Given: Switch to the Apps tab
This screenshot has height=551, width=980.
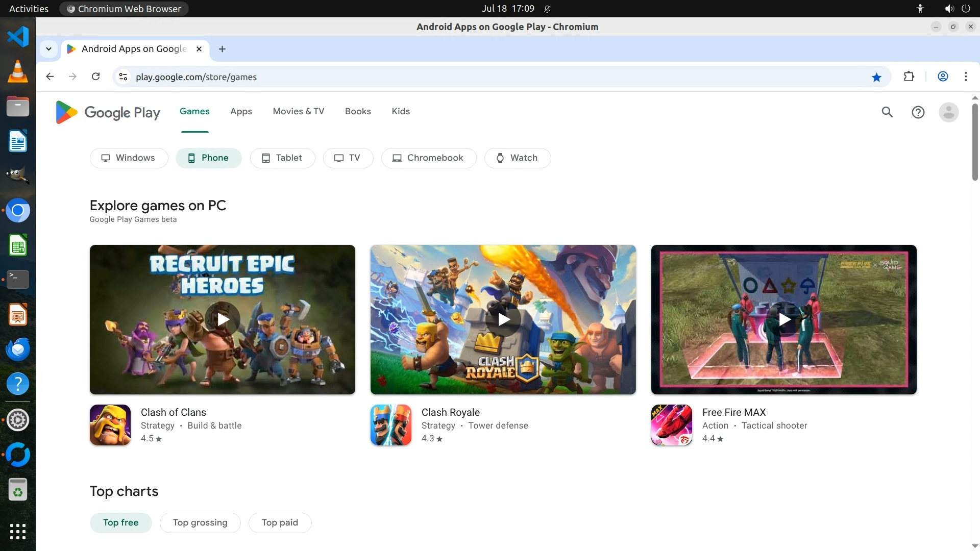Looking at the screenshot, I should 241,111.
